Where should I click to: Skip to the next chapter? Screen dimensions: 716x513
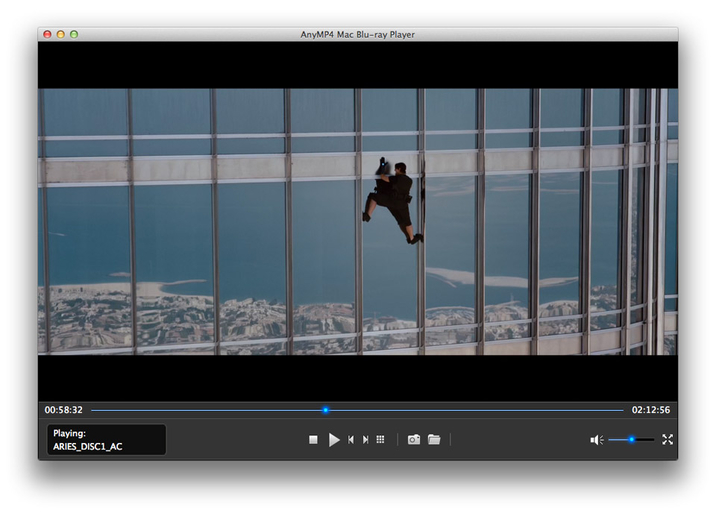pyautogui.click(x=365, y=439)
